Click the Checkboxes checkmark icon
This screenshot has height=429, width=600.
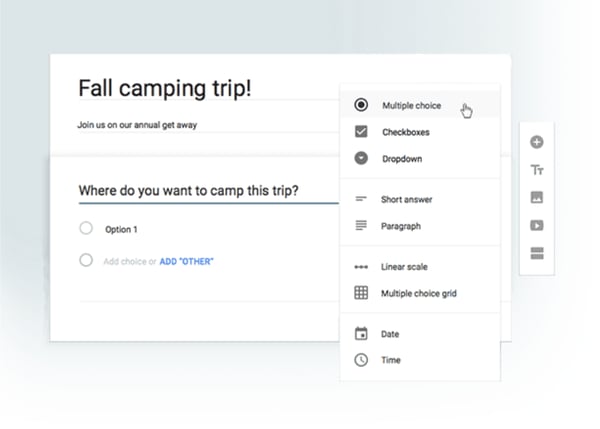(361, 132)
